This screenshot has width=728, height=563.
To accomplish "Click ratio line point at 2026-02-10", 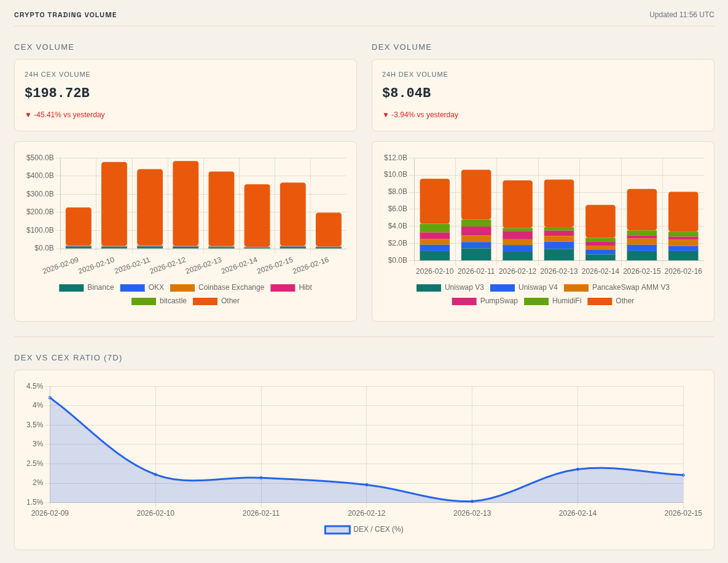I will click(155, 475).
